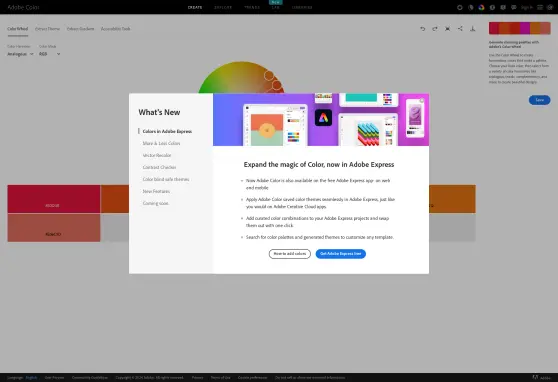Viewport: 558px width, 382px height.
Task: Select New Features in What's New list
Action: click(x=156, y=192)
